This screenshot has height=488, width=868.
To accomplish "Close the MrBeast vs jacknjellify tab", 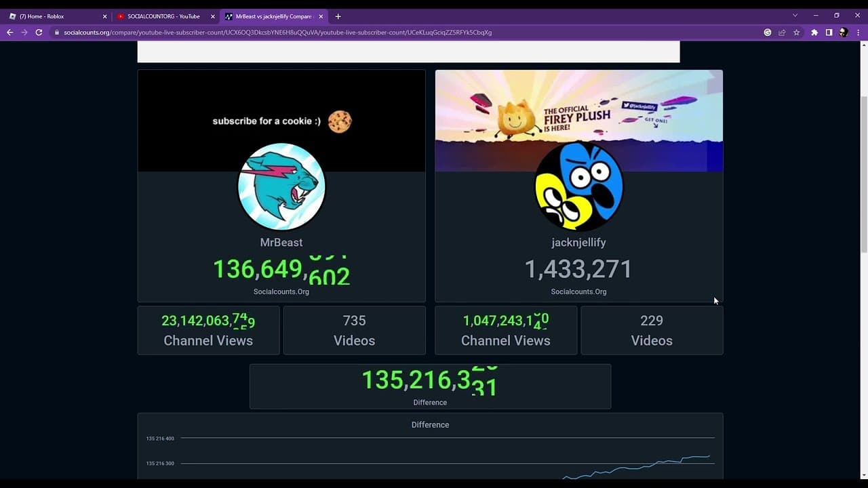I will pyautogui.click(x=321, y=16).
